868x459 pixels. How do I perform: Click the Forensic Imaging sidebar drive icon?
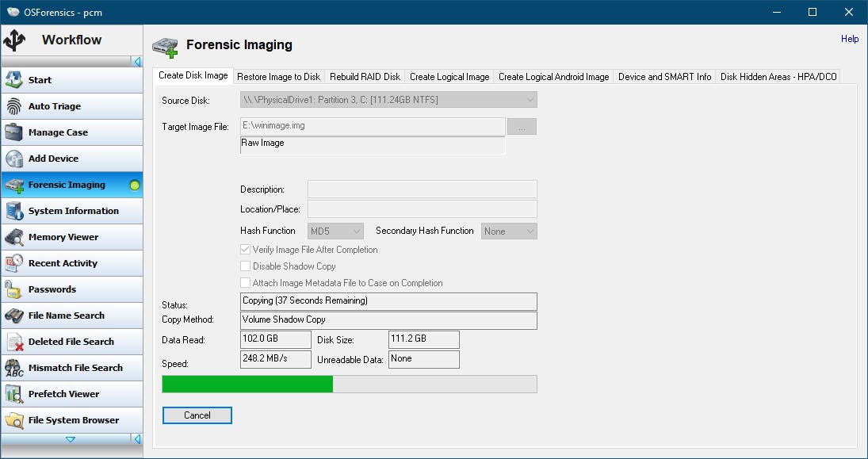pyautogui.click(x=13, y=185)
